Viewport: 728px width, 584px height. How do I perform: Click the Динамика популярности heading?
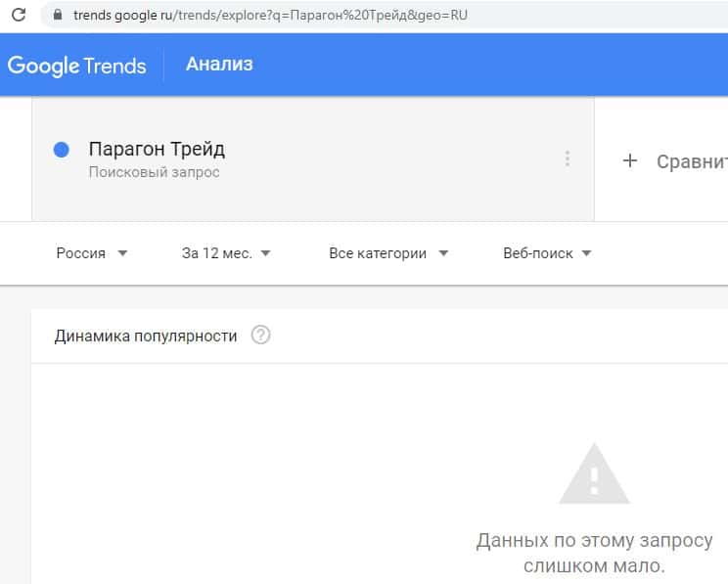click(146, 336)
